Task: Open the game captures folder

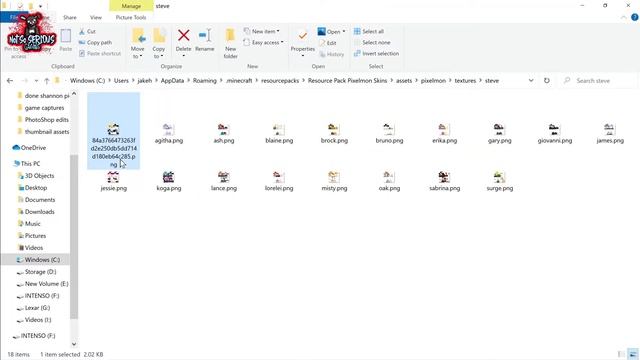Action: click(40, 108)
